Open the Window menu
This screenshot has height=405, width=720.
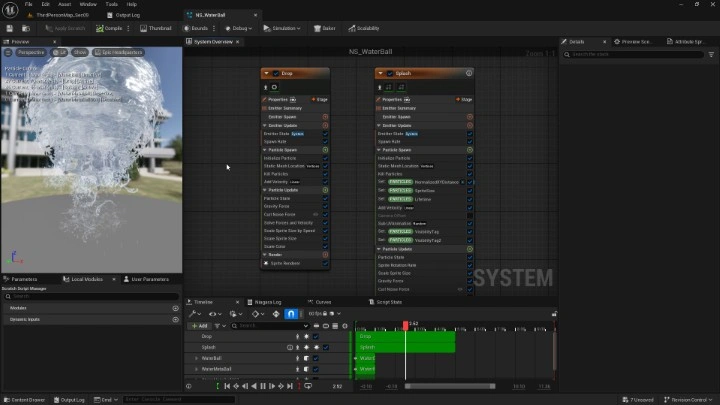[x=88, y=4]
